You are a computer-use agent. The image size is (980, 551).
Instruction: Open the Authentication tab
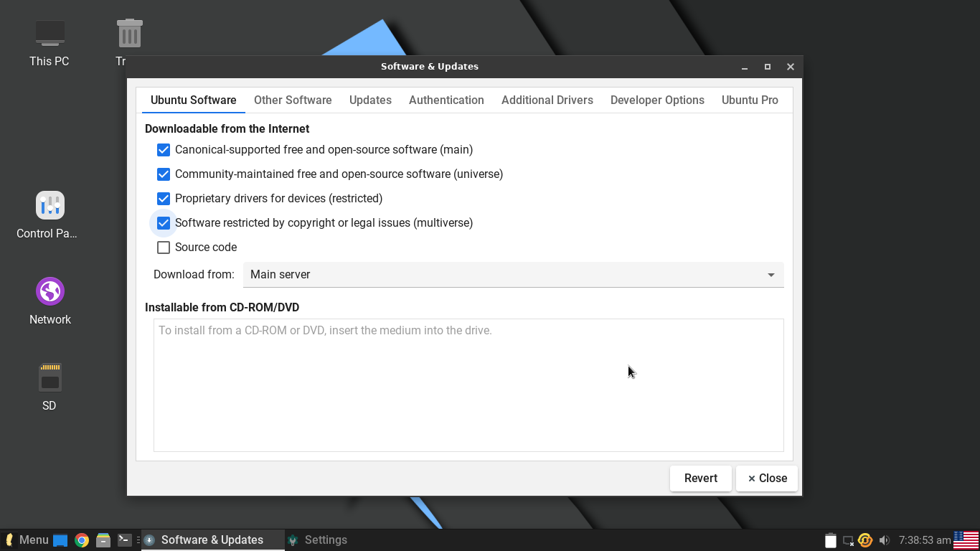pyautogui.click(x=446, y=100)
